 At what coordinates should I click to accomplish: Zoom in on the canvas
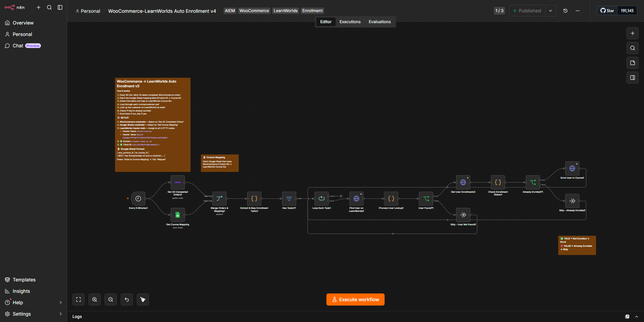coord(95,300)
